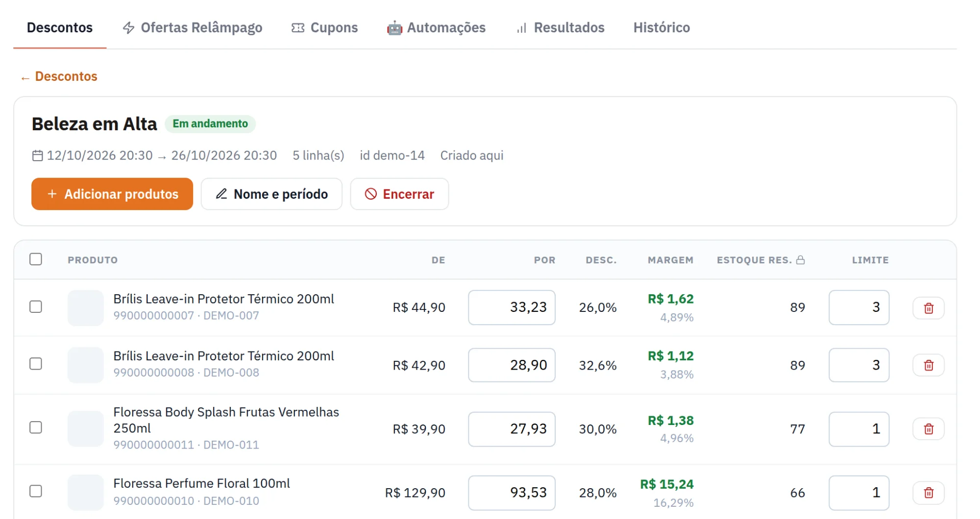Click the lock icon beside Estoque Res.
980x519 pixels.
801,260
